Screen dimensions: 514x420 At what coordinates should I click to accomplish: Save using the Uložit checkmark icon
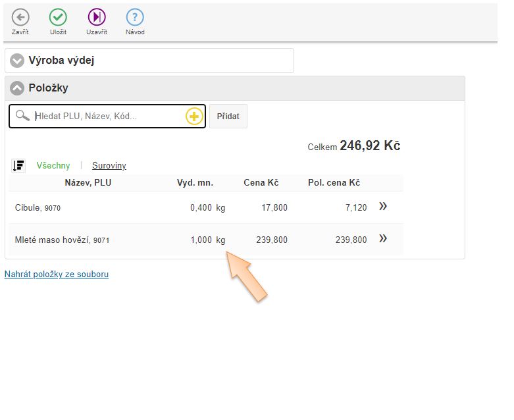tap(58, 18)
